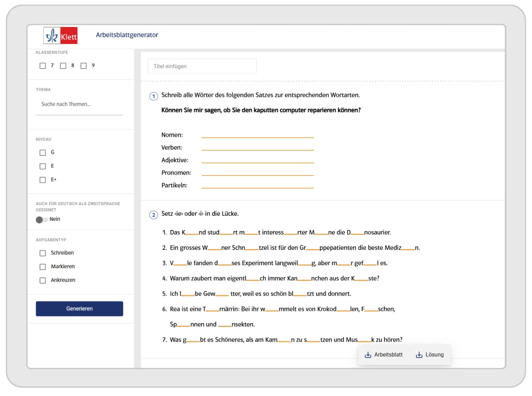Image resolution: width=532 pixels, height=396 pixels.
Task: Check the Schreiben task type
Action: coord(43,253)
